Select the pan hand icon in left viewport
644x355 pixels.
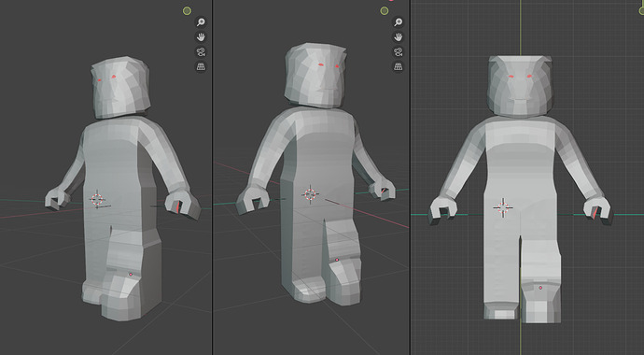[x=201, y=37]
